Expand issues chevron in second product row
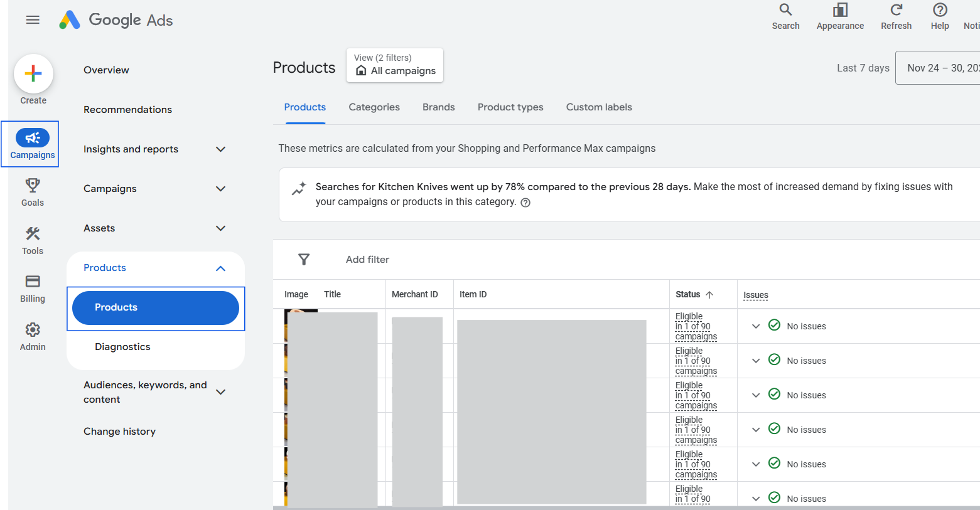Screen dimensions: 980x510 pyautogui.click(x=756, y=361)
